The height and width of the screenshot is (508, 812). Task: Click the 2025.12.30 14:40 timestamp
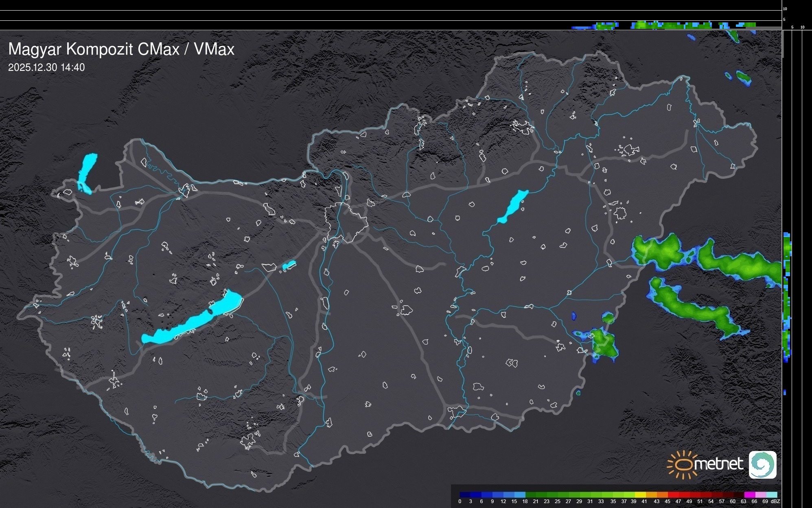click(x=46, y=67)
